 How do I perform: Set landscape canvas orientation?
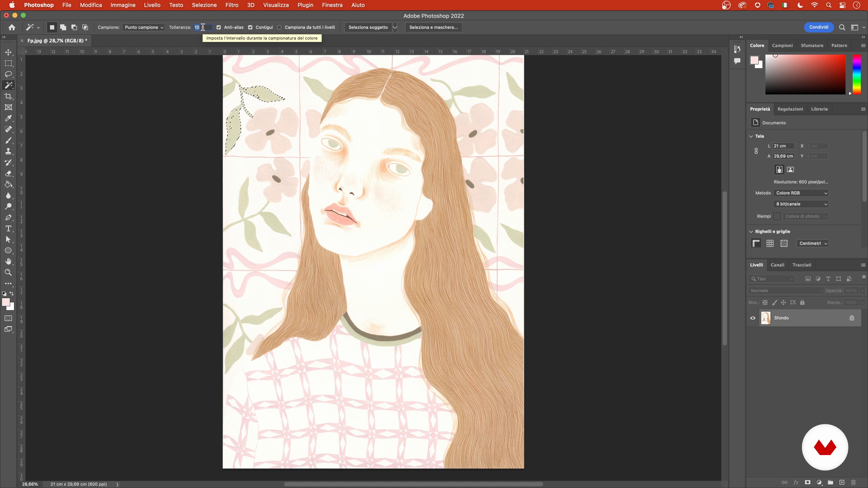point(790,169)
